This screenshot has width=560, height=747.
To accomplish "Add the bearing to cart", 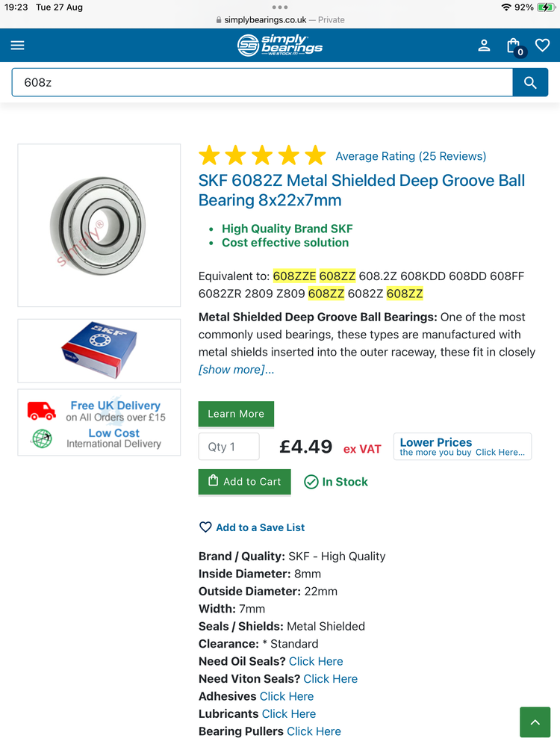I will point(245,482).
